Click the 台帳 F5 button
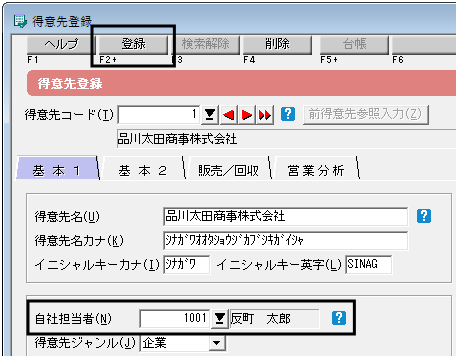 coord(354,45)
